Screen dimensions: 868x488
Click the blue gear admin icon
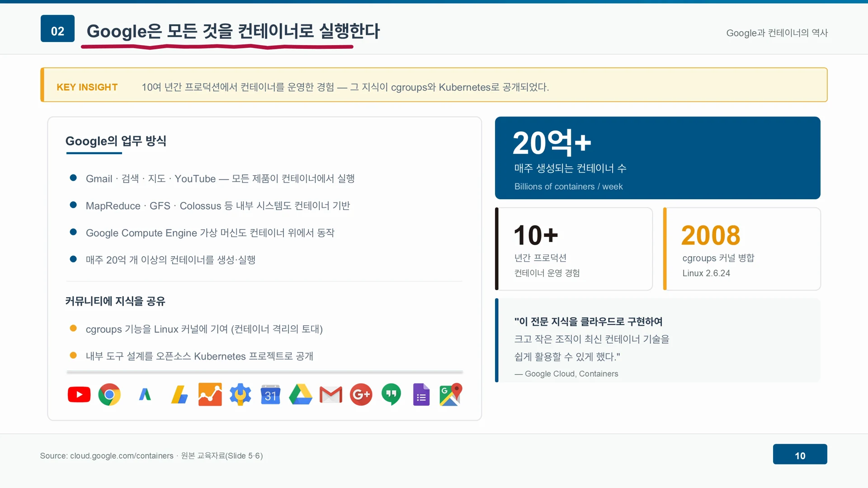tap(240, 394)
